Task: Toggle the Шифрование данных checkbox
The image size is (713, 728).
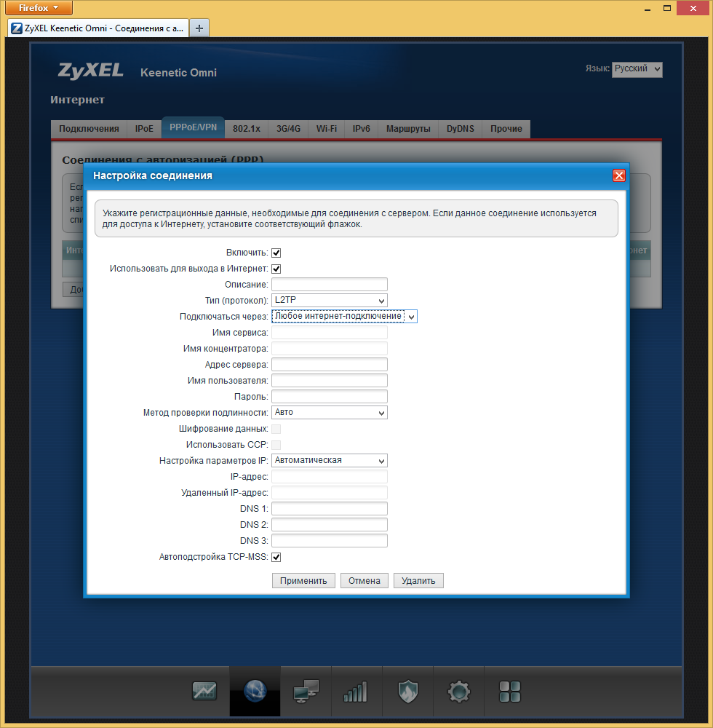Action: click(276, 429)
